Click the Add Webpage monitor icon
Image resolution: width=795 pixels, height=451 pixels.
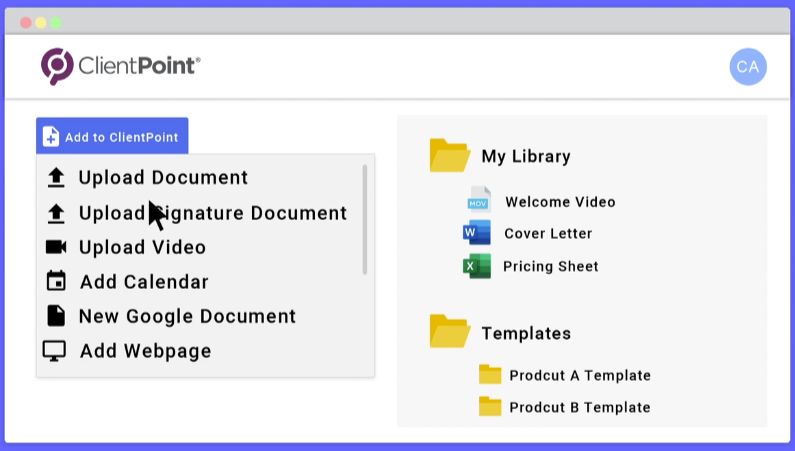click(x=55, y=351)
